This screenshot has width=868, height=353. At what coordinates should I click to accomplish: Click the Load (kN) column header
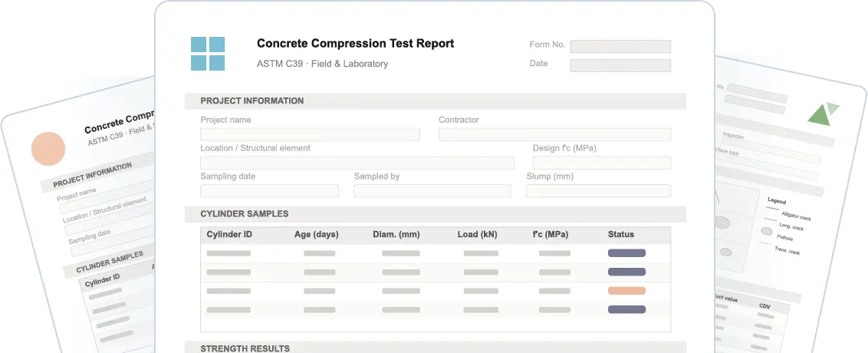click(478, 234)
